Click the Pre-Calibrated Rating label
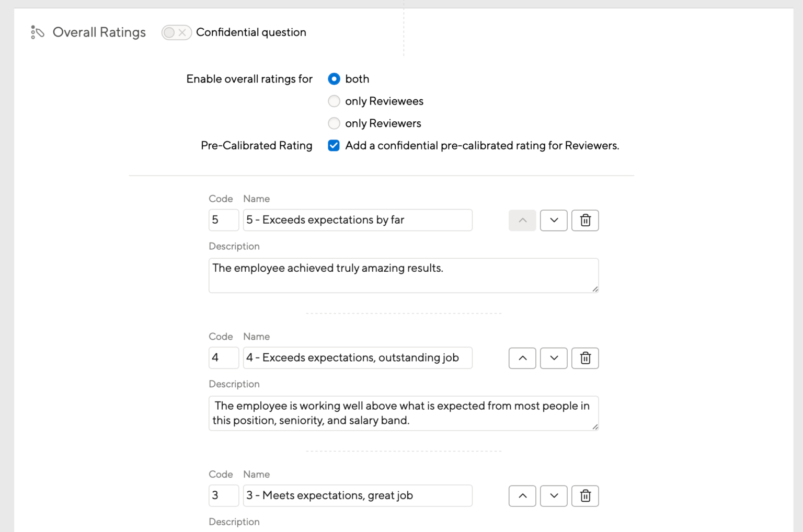803x532 pixels. point(256,145)
